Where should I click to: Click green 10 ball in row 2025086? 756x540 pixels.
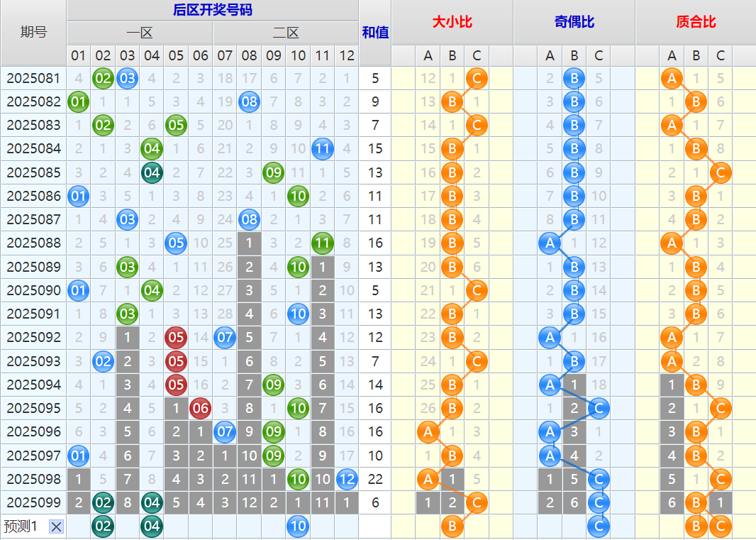pyautogui.click(x=298, y=196)
